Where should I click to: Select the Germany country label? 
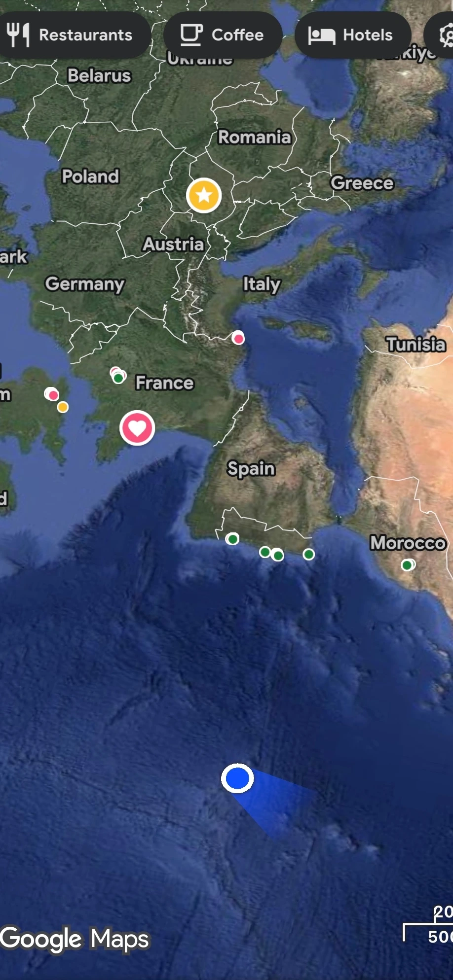tap(85, 284)
